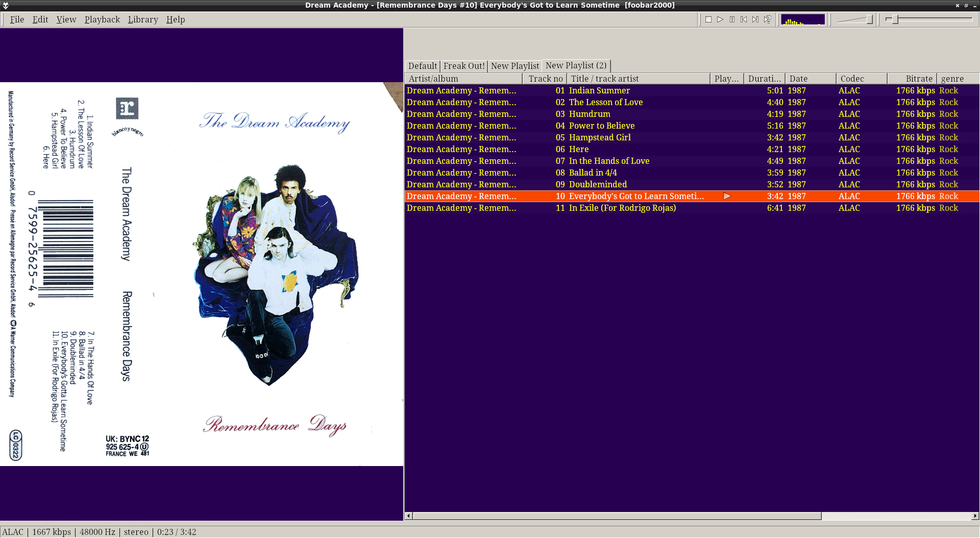Image resolution: width=980 pixels, height=538 pixels.
Task: Click the 1766 kbps bitrate of Doubleminded
Action: [916, 184]
